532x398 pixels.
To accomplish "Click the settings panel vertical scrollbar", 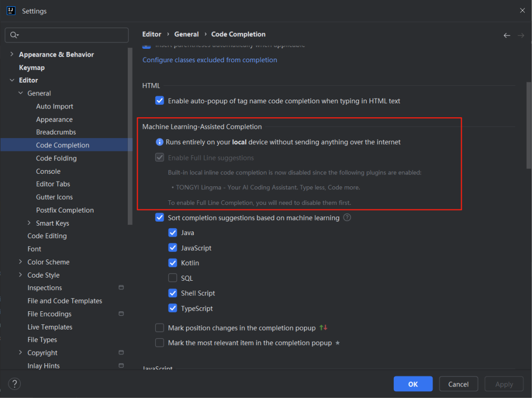I will pyautogui.click(x=528, y=125).
